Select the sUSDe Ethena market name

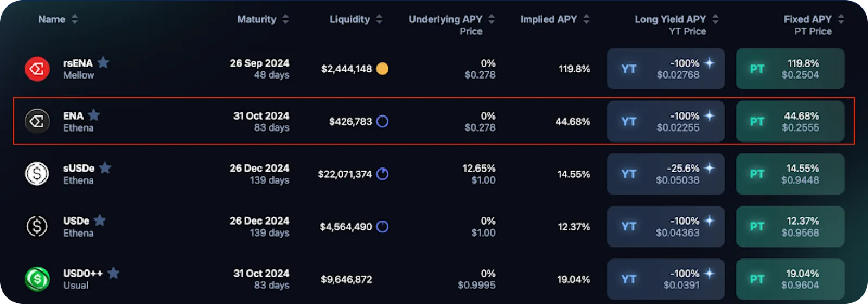click(79, 174)
